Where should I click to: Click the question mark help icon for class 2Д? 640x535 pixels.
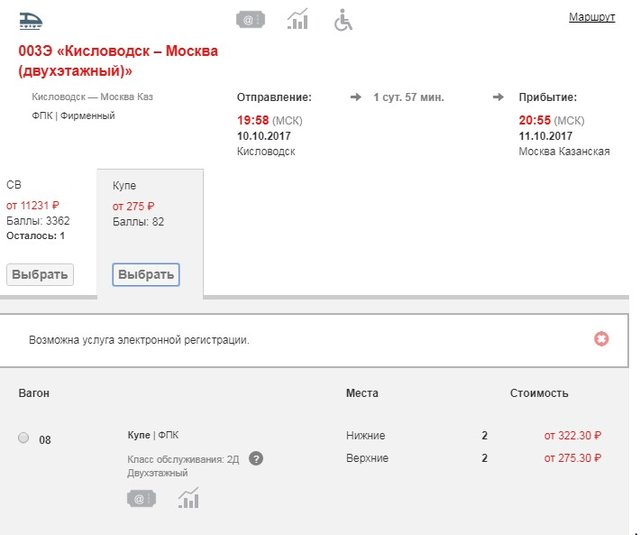[x=256, y=459]
